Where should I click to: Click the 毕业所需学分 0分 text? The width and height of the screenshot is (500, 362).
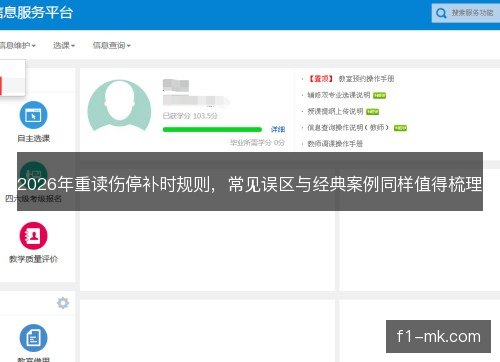tap(257, 143)
